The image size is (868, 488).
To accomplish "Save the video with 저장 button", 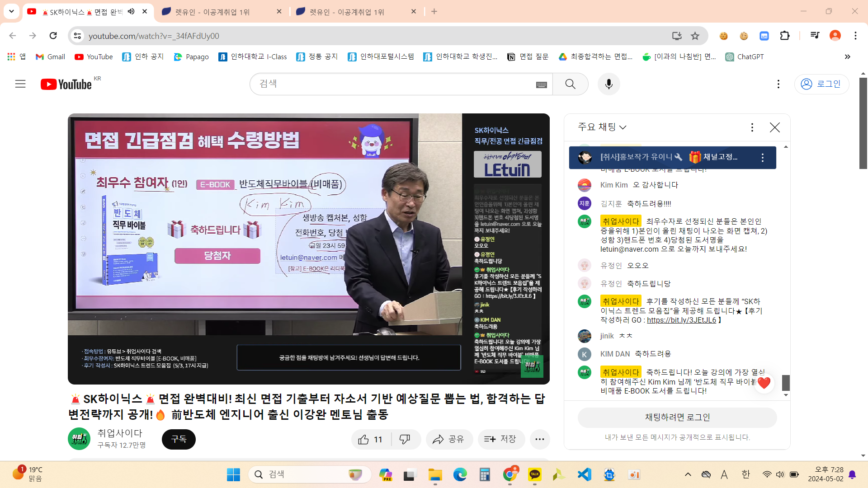I will point(500,439).
